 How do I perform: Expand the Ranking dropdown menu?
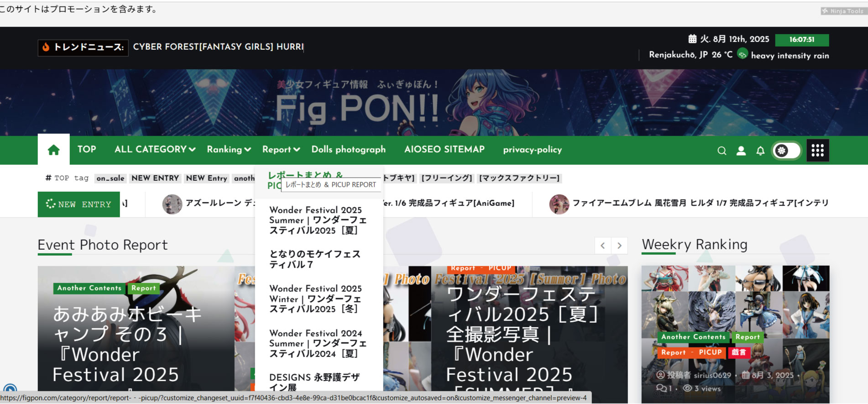(229, 149)
